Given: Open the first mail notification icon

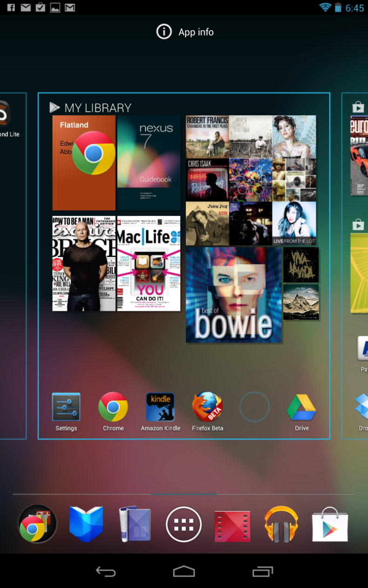Looking at the screenshot, I should point(26,7).
